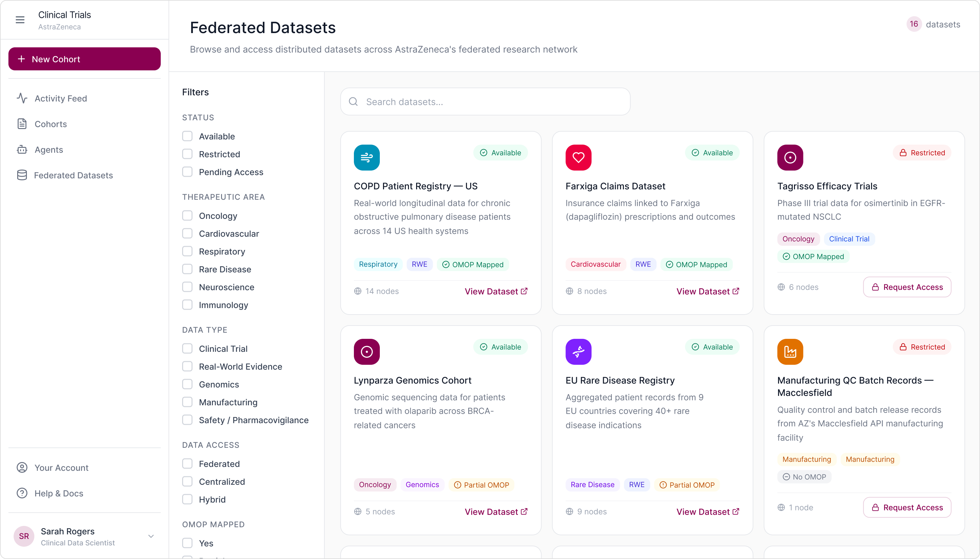
Task: Open Agents in the sidebar
Action: pyautogui.click(x=84, y=150)
